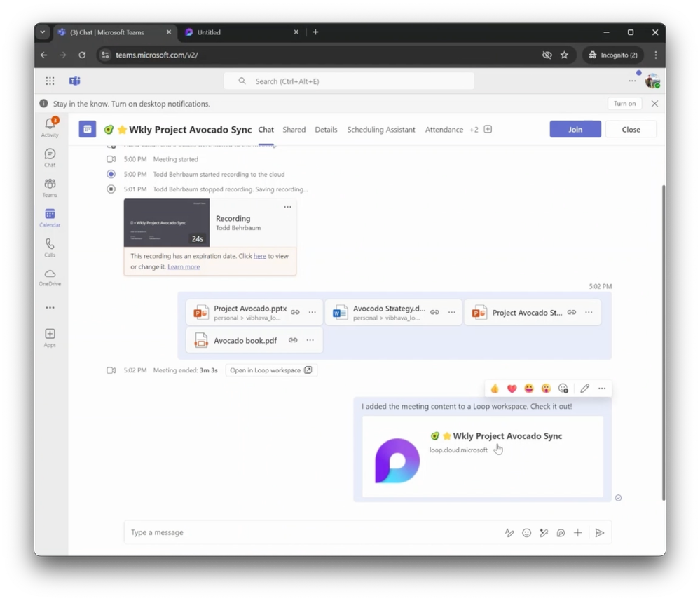Open OneDrive in the left sidebar
The image size is (700, 601).
(x=50, y=277)
